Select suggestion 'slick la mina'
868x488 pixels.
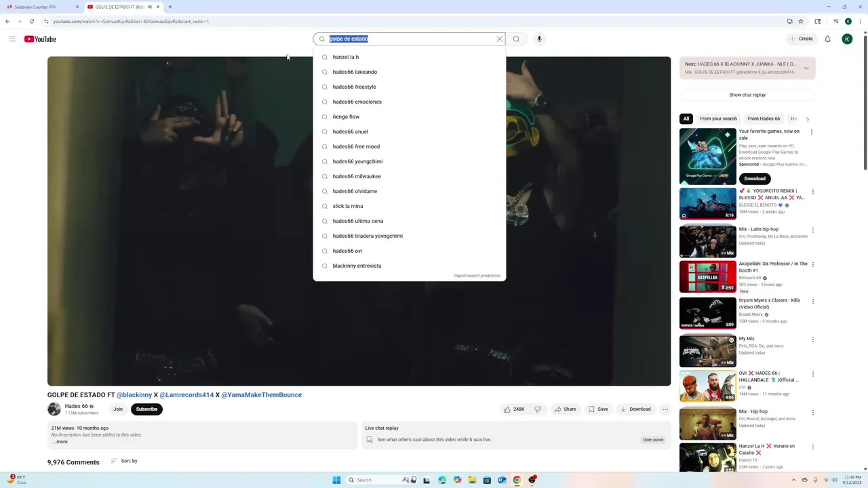[410, 206]
